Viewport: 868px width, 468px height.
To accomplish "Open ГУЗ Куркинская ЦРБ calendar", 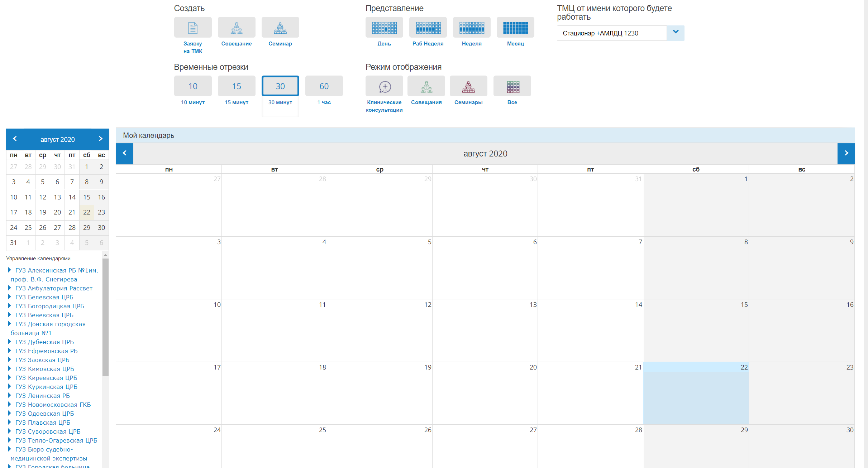I will point(46,387).
